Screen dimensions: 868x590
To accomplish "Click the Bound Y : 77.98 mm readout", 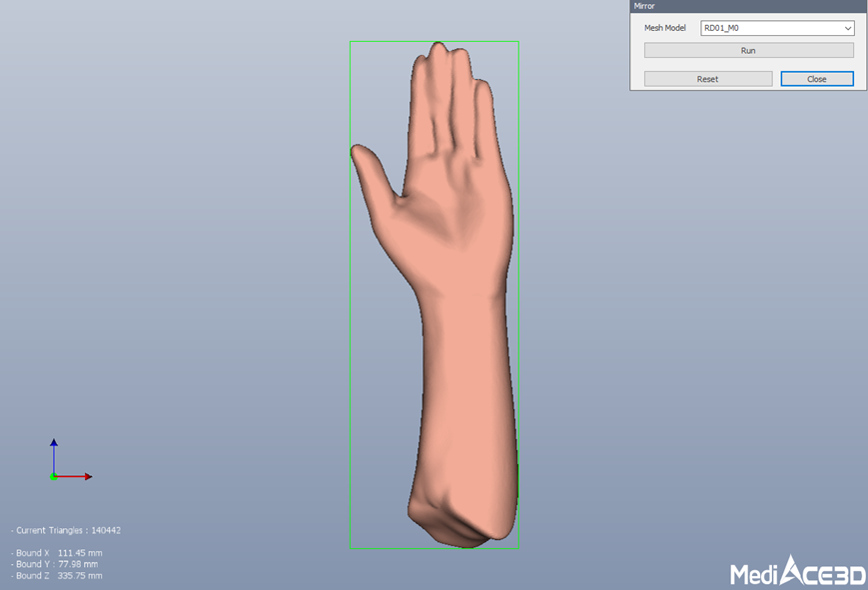I will pyautogui.click(x=54, y=564).
